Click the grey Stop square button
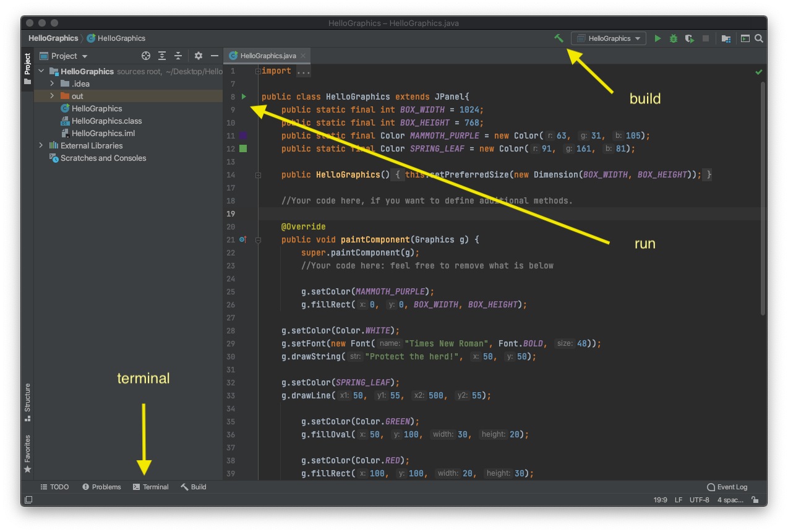 [x=706, y=38]
